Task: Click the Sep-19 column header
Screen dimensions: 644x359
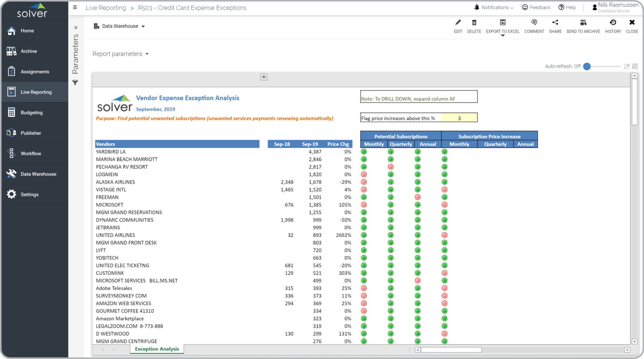Action: coord(310,144)
